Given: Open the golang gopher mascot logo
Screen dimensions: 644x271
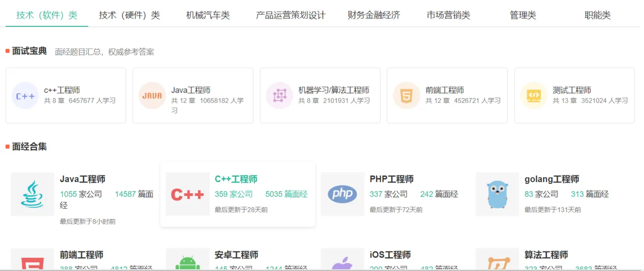Looking at the screenshot, I should click(x=497, y=194).
